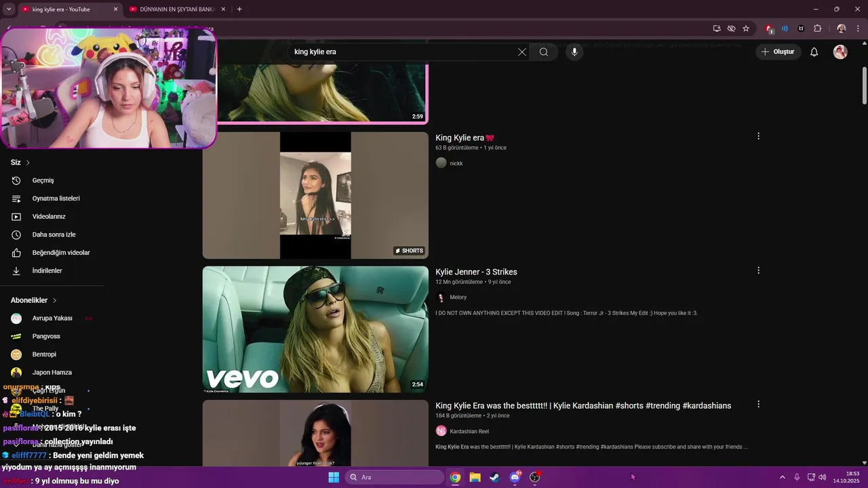Click the install app icon in the address bar

click(717, 28)
